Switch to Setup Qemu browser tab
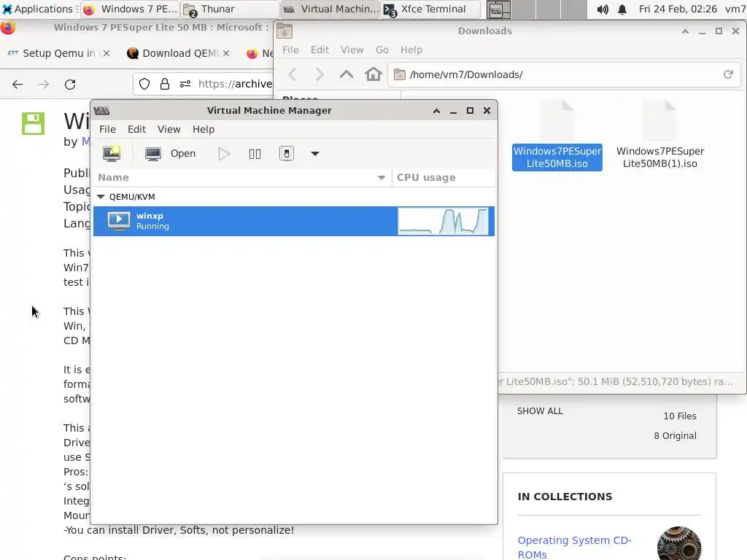The height and width of the screenshot is (560, 747). (x=58, y=53)
